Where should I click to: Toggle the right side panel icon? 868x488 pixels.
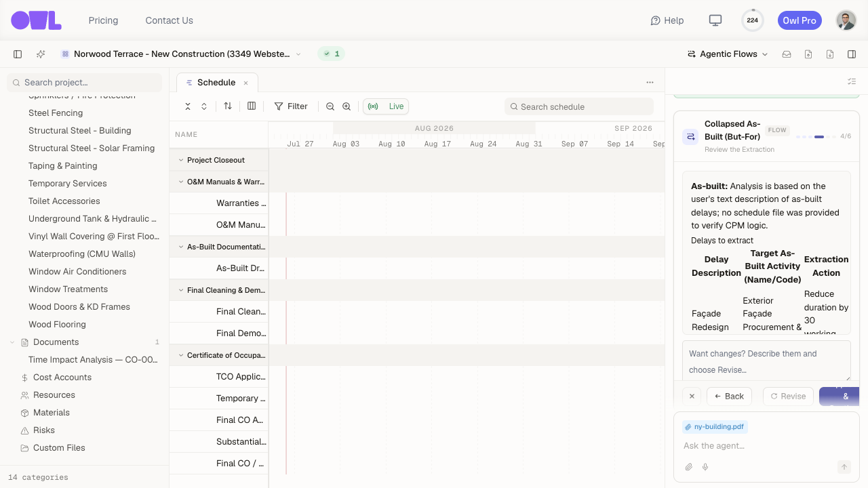[852, 54]
